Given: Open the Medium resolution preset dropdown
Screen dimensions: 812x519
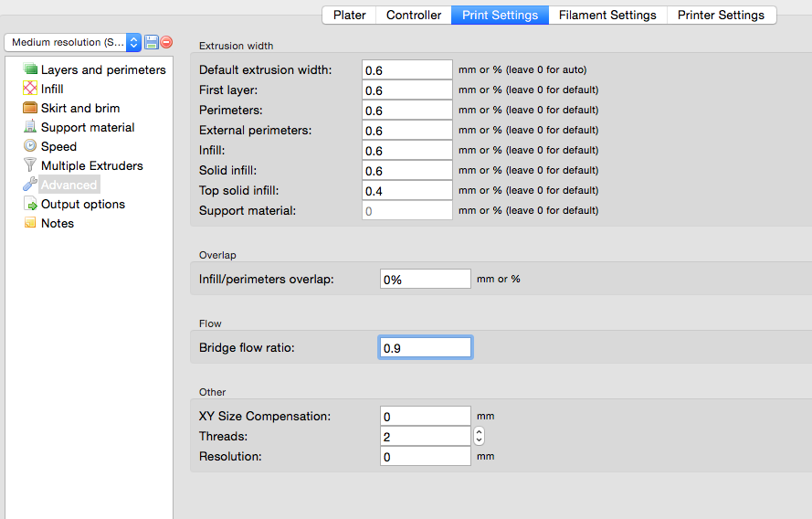Looking at the screenshot, I should (x=73, y=43).
